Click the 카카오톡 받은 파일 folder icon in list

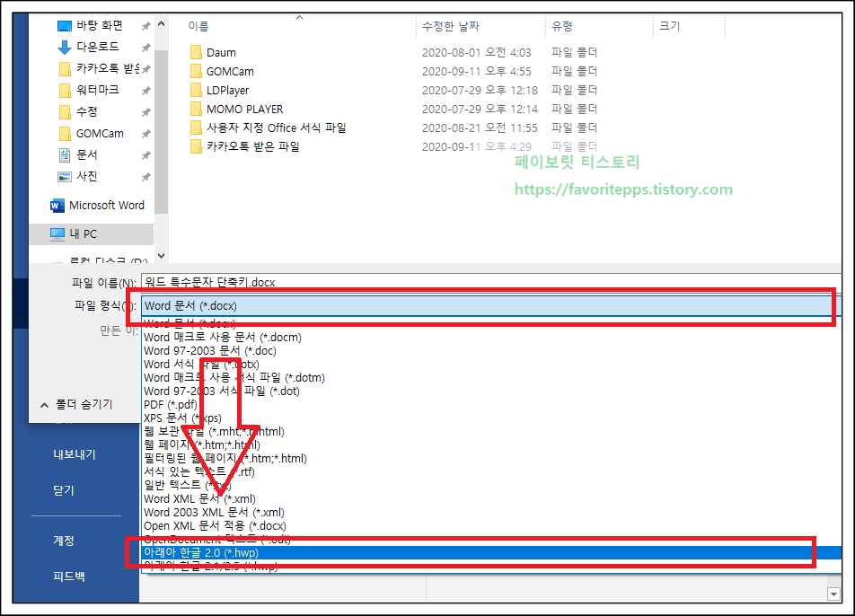196,146
